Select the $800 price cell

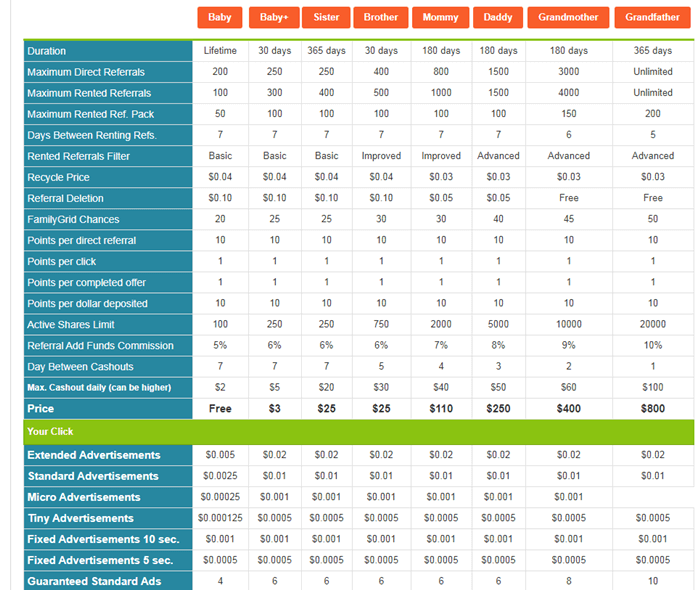(x=653, y=408)
